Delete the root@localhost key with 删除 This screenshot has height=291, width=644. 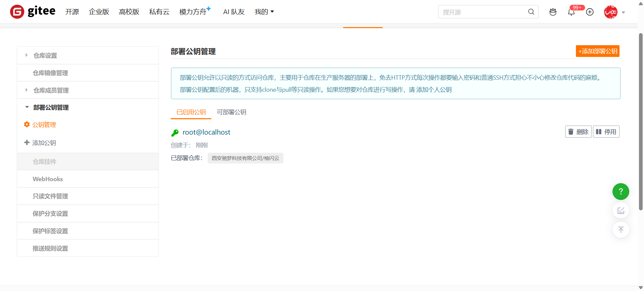[x=578, y=132]
